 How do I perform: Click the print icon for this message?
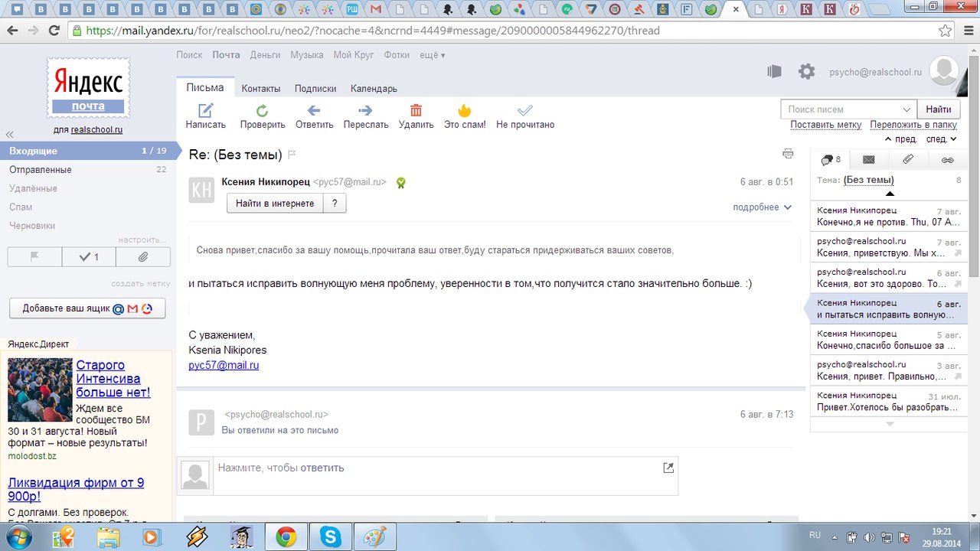788,154
